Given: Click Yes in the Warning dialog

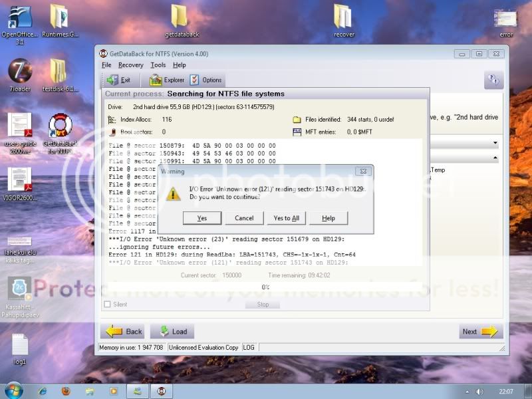Looking at the screenshot, I should (x=202, y=218).
